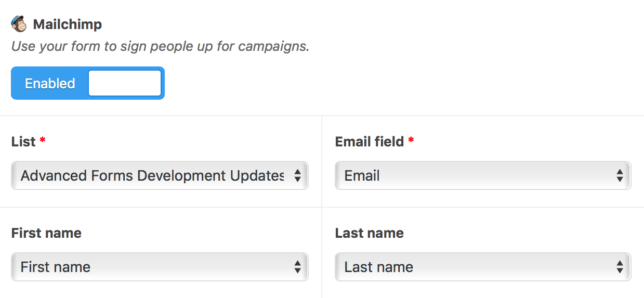Click the Mailchimp monkey logo icon
This screenshot has height=298, width=644.
pos(19,24)
